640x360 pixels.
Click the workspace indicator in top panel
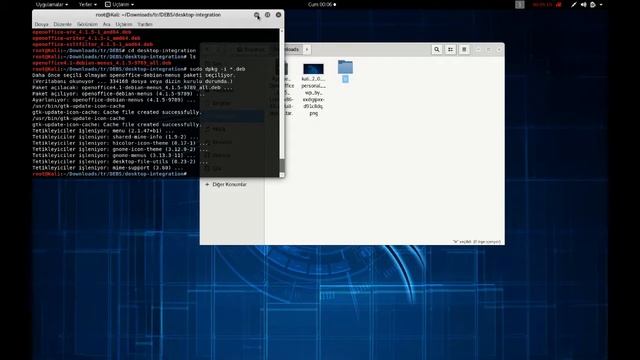[x=520, y=4]
